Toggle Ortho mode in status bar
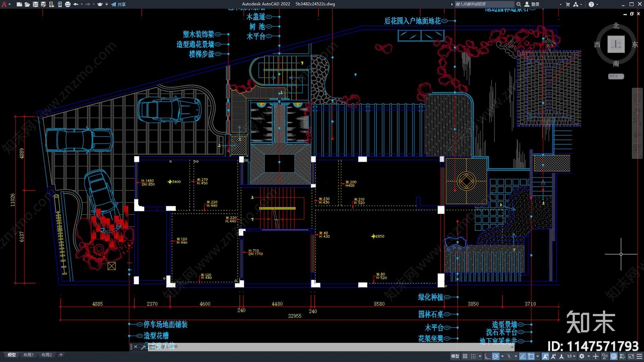The image size is (644, 362). click(487, 356)
